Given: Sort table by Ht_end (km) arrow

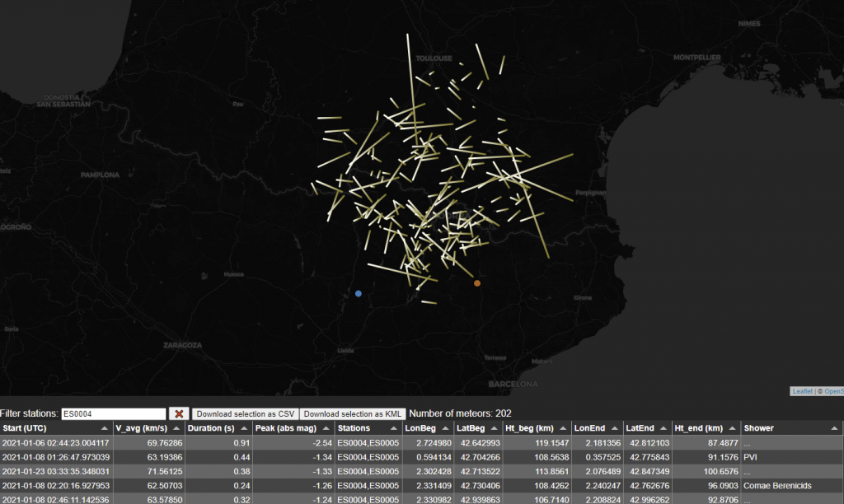Looking at the screenshot, I should click(x=731, y=429).
